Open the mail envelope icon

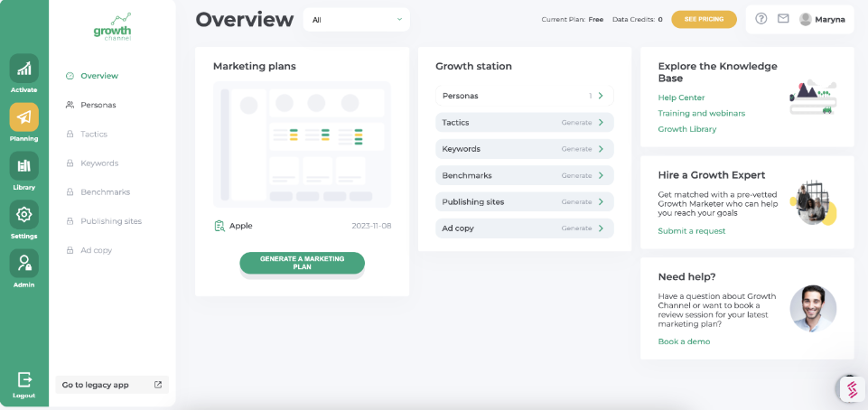[783, 19]
